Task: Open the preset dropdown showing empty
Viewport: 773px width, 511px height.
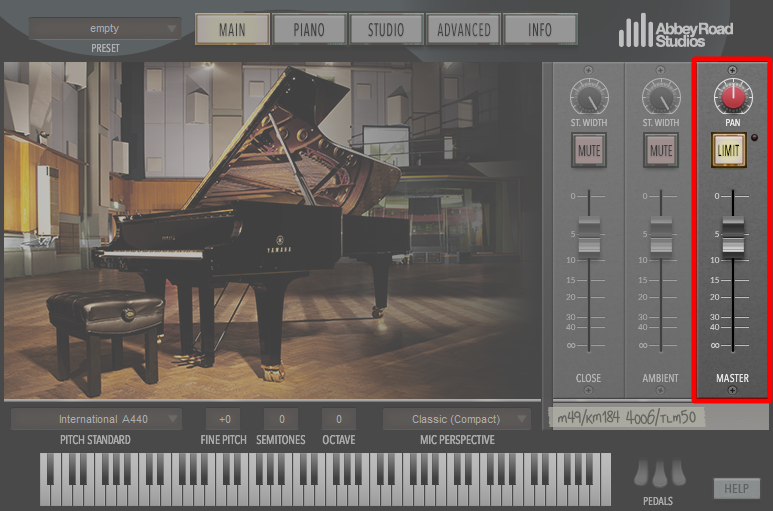Action: click(105, 28)
